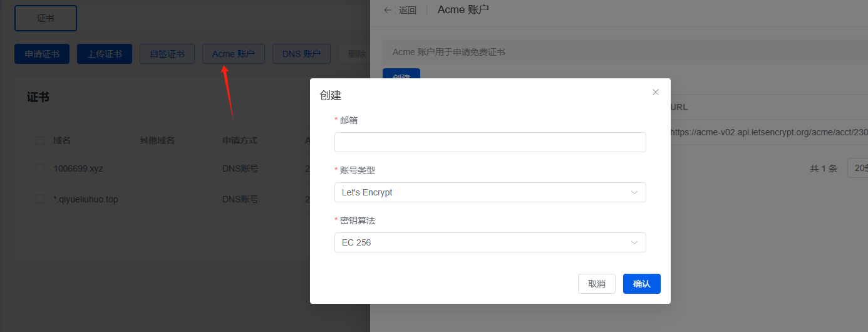The height and width of the screenshot is (332, 868).
Task: Click the back arrow icon beside 返回
Action: point(388,10)
